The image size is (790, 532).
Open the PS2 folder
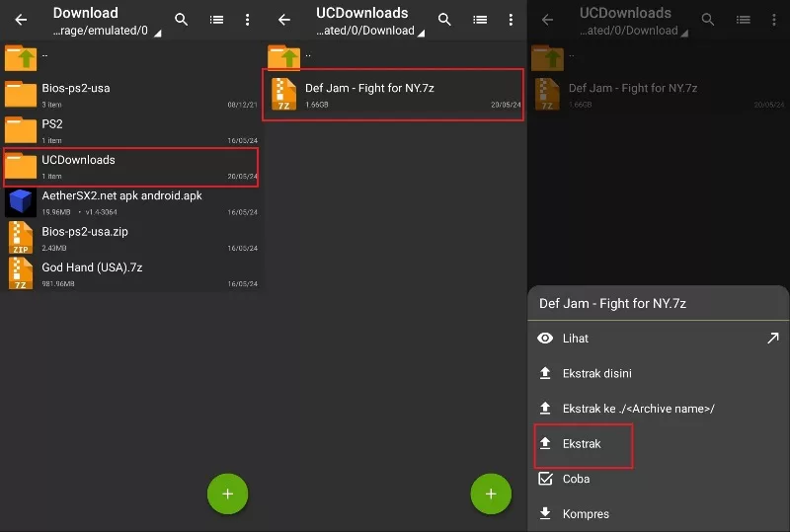(131, 130)
